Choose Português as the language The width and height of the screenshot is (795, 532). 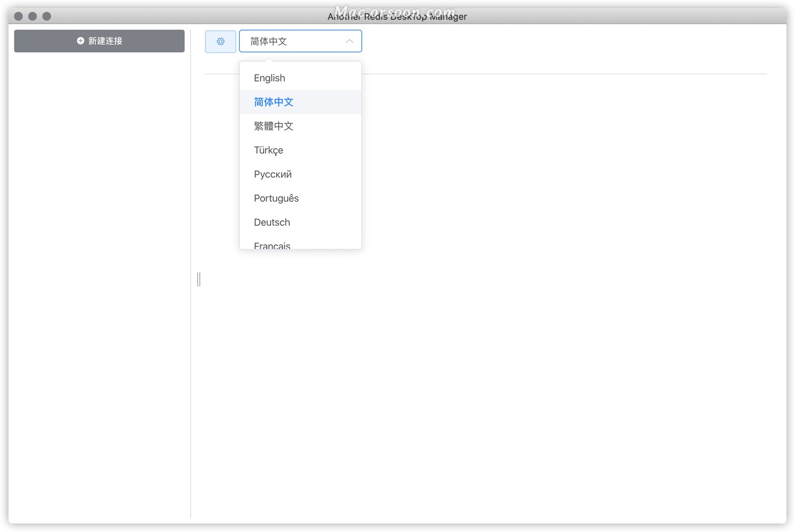276,198
